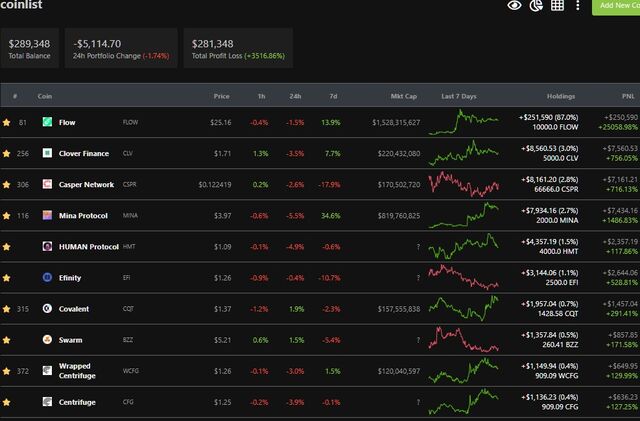The width and height of the screenshot is (640, 421).
Task: Open the Wrapped Centrifuge coin link
Action: (77, 371)
